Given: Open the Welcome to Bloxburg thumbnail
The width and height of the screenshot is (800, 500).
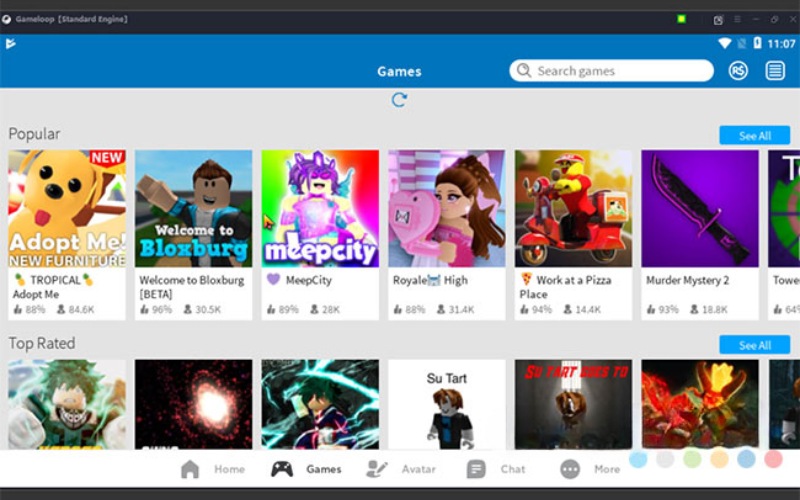Looking at the screenshot, I should coord(193,208).
